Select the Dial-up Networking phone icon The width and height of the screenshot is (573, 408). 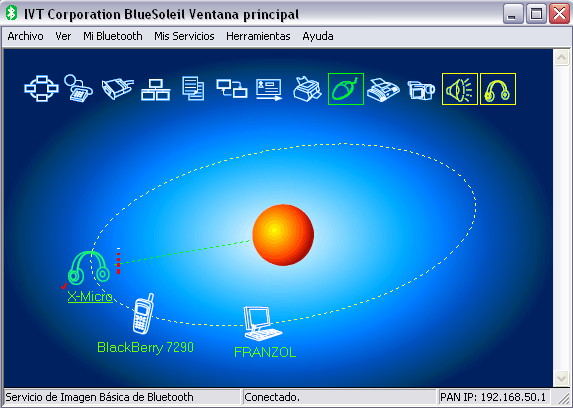click(78, 88)
